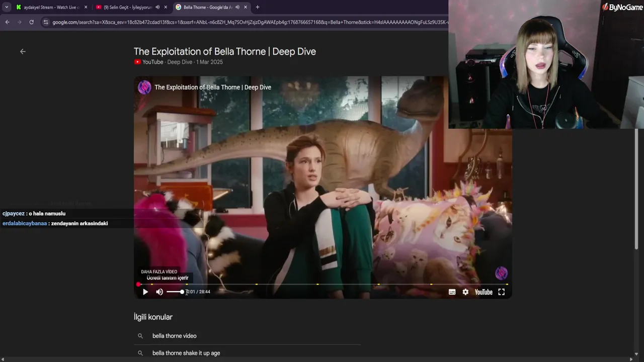Open a new browser tab
This screenshot has height=362, width=644.
[258, 7]
